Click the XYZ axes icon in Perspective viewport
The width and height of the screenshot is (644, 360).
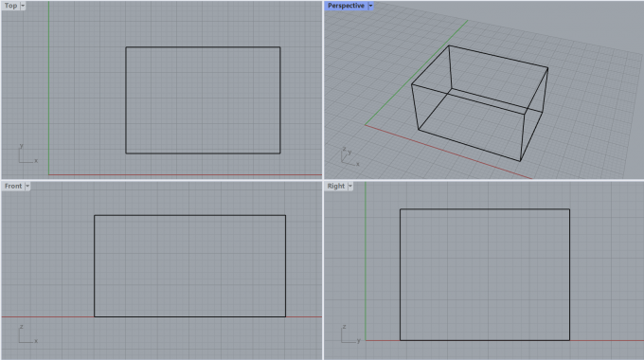[349, 156]
